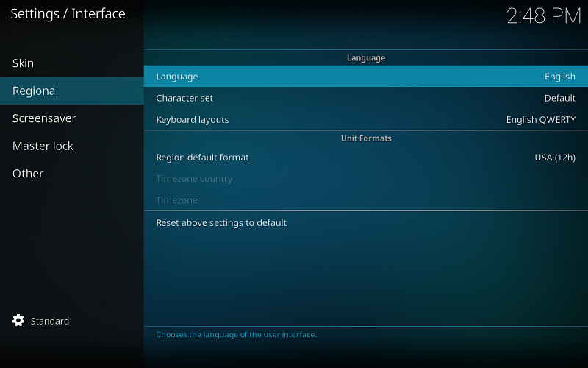Open the Character set setting
The image size is (588, 368).
[365, 98]
